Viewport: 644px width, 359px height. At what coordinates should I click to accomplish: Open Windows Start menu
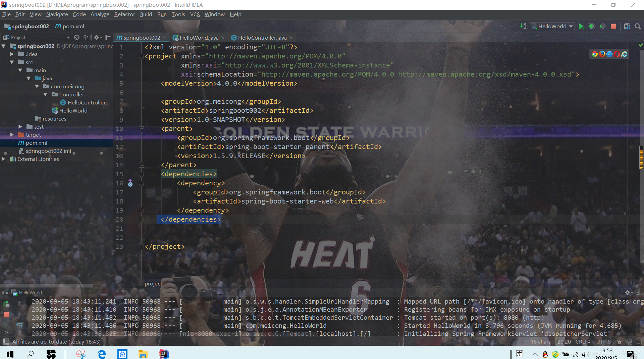coord(10,354)
